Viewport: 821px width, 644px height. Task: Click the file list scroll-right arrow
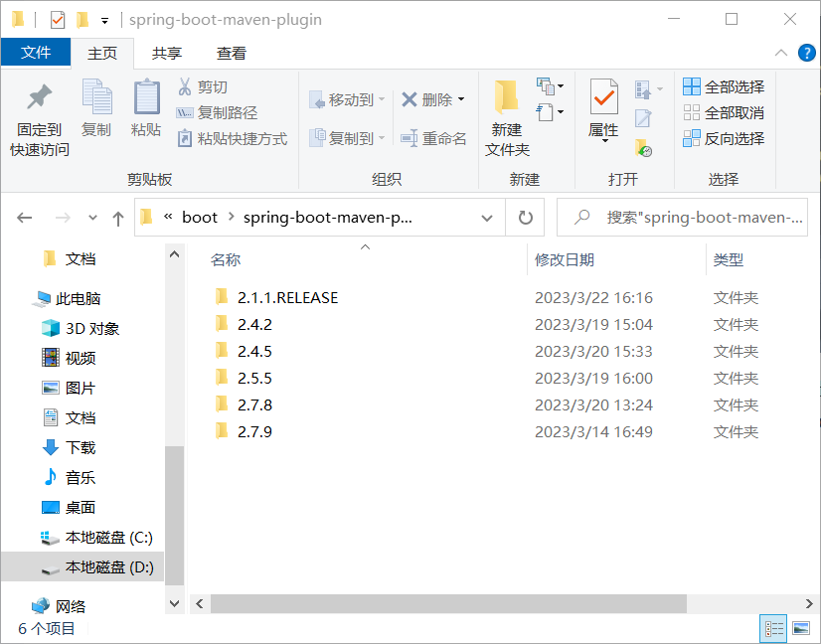coord(809,603)
